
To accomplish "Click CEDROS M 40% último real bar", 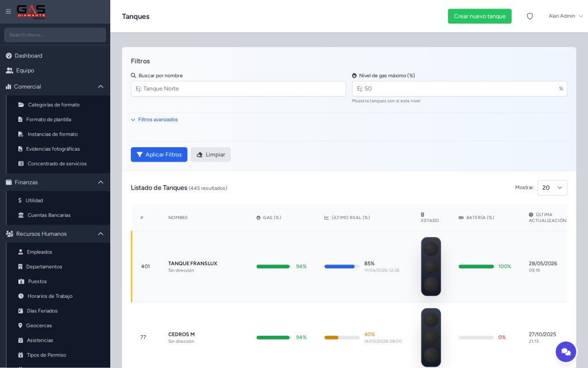I will pos(342,338).
